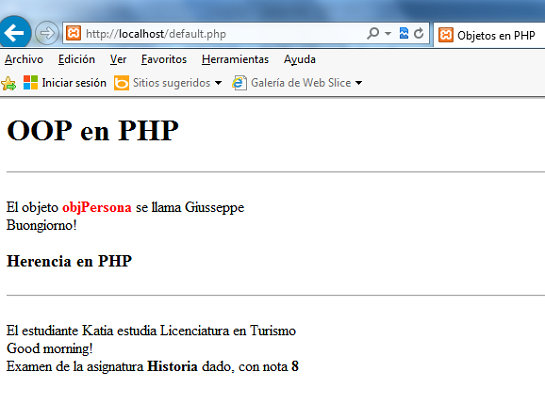Select the Objetos en PHP tab
This screenshot has height=404, width=545.
click(489, 35)
